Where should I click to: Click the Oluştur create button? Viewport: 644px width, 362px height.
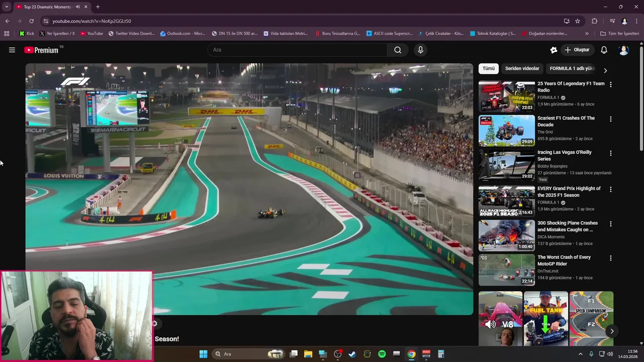point(577,50)
